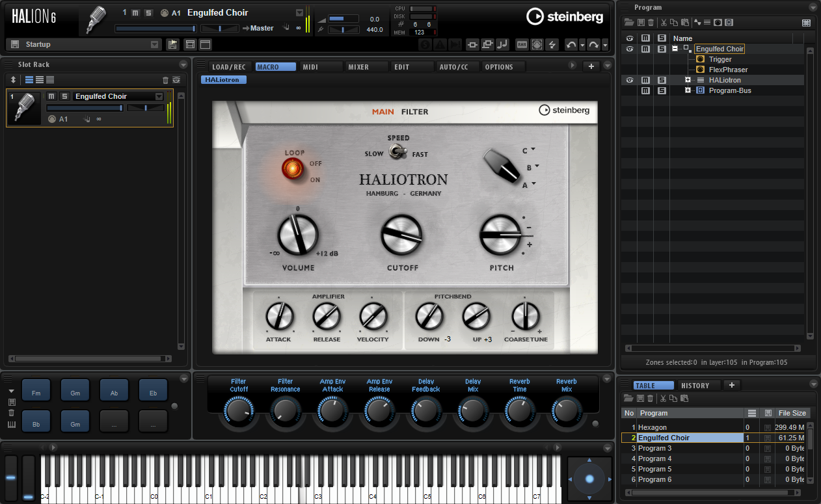Adjust the Reverb Mix quick control knob
Image resolution: width=821 pixels, height=504 pixels.
click(567, 412)
